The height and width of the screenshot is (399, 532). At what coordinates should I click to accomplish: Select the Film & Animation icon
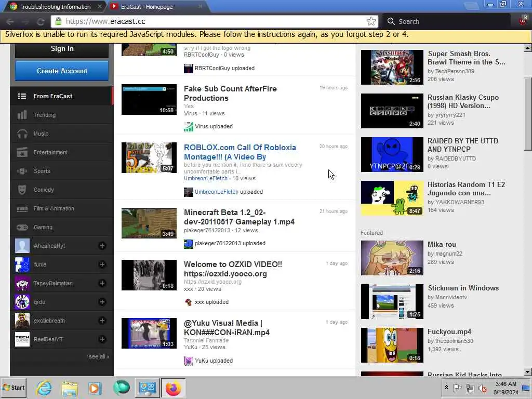[22, 208]
